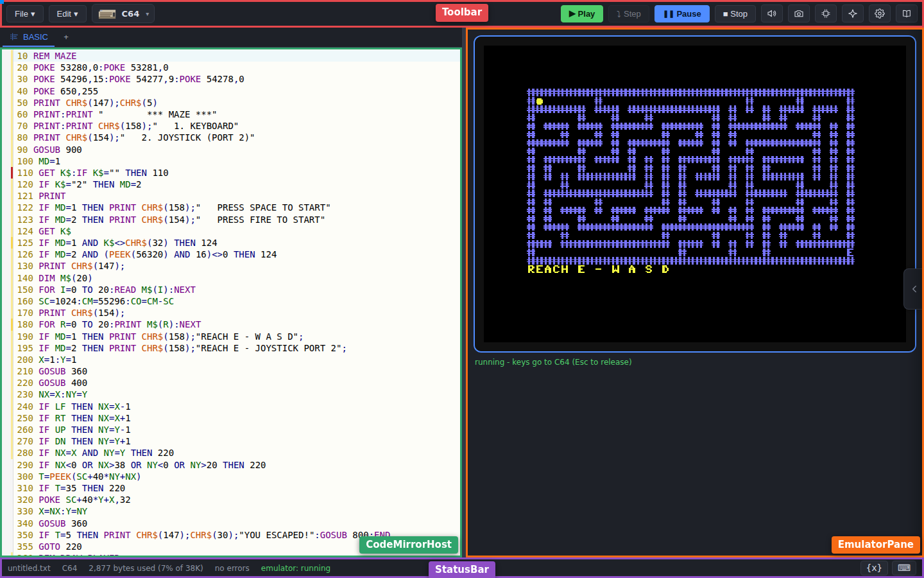Toggle the on-screen keyboard icon in status bar
The image size is (924, 578).
(x=904, y=568)
